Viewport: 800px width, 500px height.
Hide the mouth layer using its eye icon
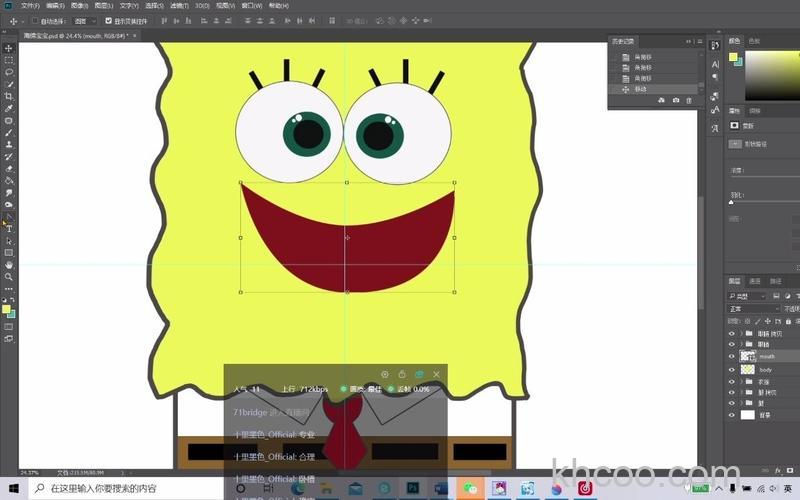click(x=732, y=356)
